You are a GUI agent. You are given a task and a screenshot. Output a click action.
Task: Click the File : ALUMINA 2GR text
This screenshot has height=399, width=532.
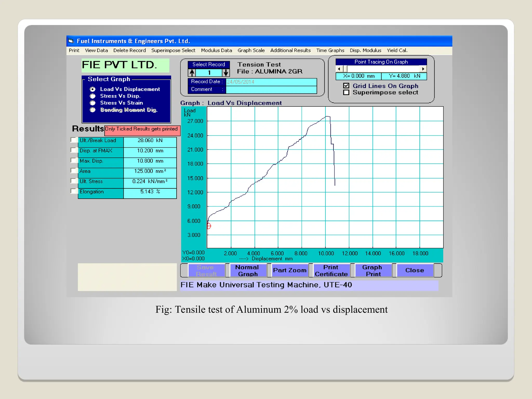(x=270, y=71)
